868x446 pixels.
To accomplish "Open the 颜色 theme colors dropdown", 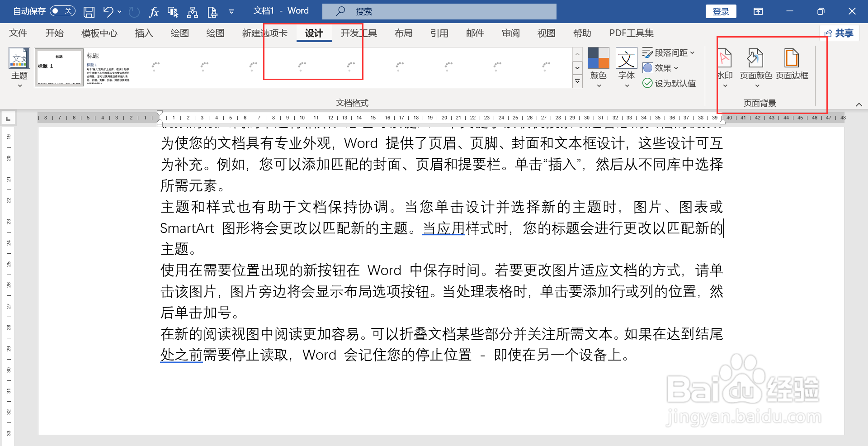I will click(x=599, y=68).
